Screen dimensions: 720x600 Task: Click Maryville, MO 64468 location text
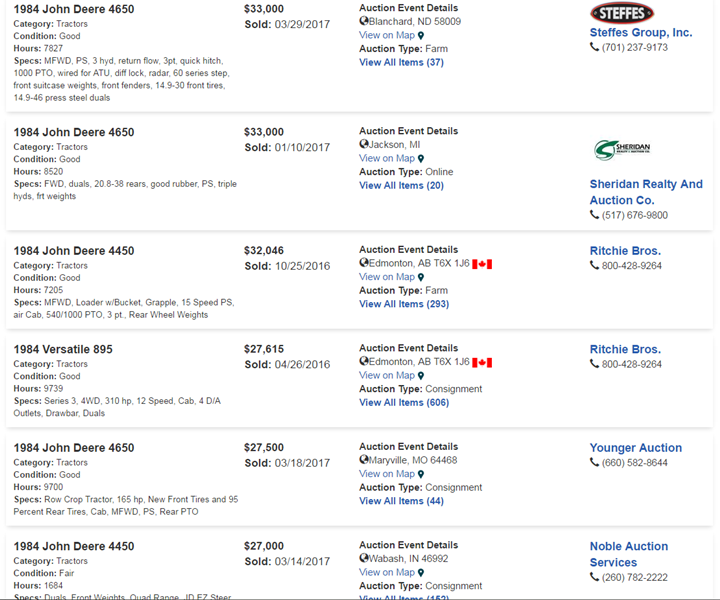pyautogui.click(x=413, y=460)
